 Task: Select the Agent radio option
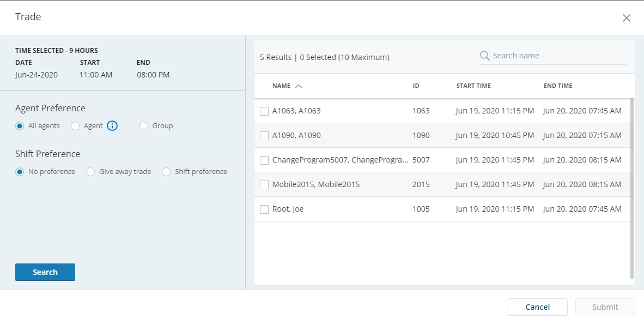click(75, 126)
